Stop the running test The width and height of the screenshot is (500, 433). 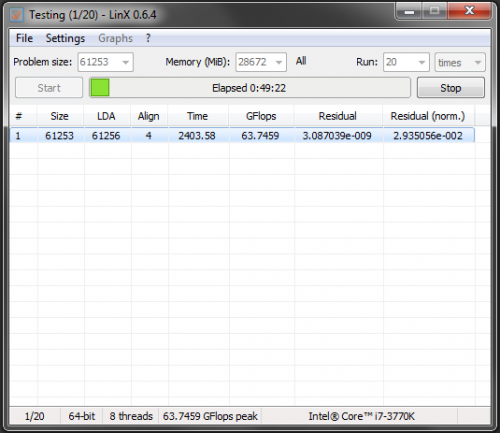click(x=451, y=88)
